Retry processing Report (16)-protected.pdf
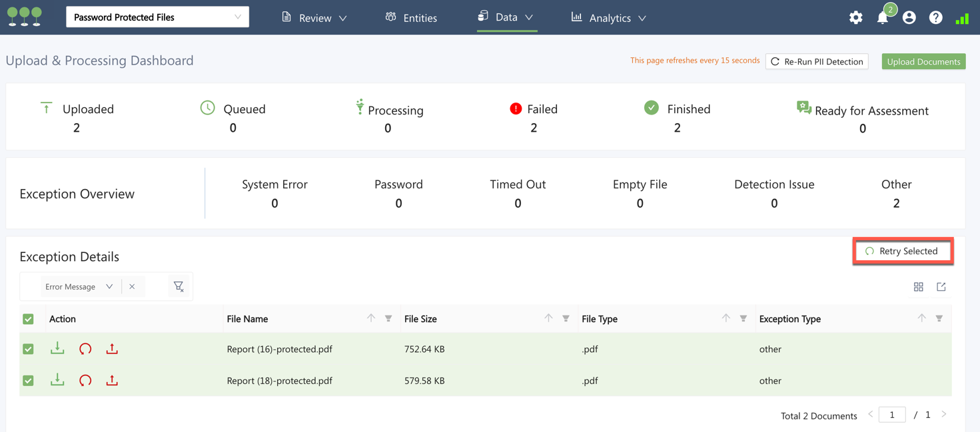Viewport: 980px width, 432px height. 85,349
